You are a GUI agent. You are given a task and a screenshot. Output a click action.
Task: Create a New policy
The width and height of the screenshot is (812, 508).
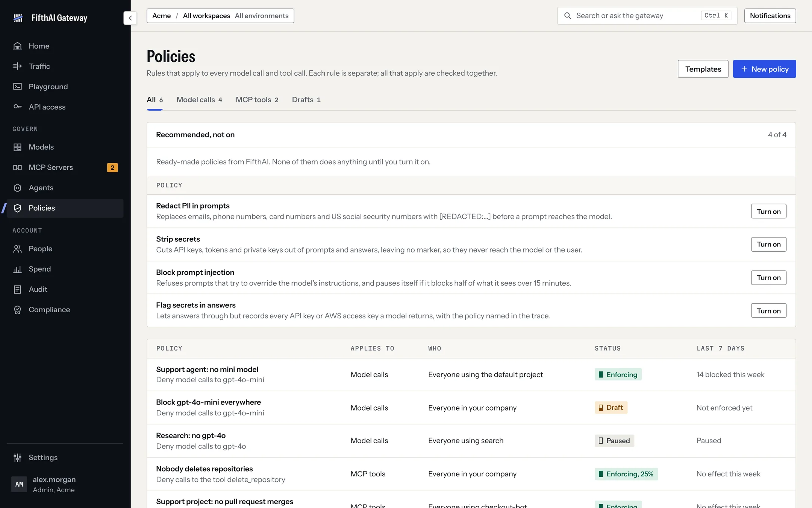point(764,69)
